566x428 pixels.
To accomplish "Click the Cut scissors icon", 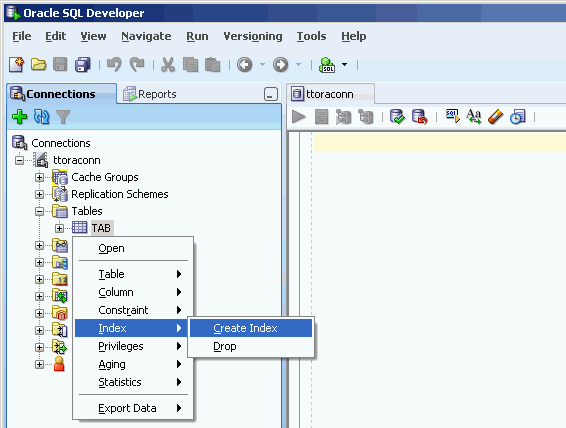I will [168, 65].
